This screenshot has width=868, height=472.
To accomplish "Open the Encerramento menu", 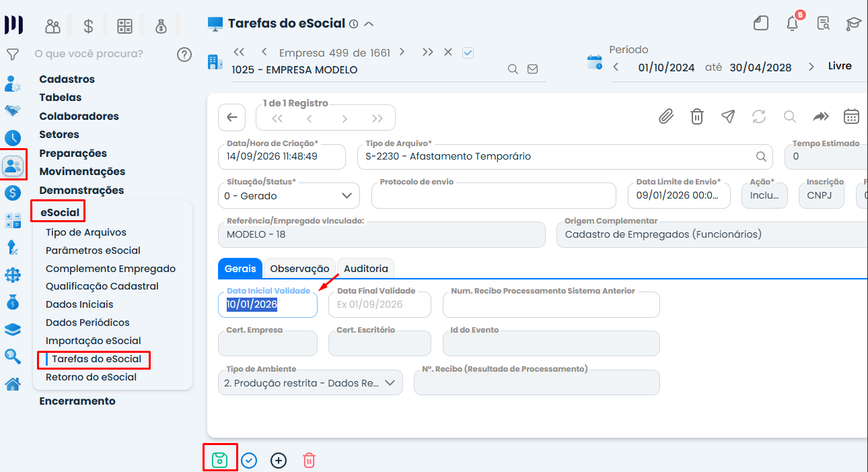I will tap(77, 401).
